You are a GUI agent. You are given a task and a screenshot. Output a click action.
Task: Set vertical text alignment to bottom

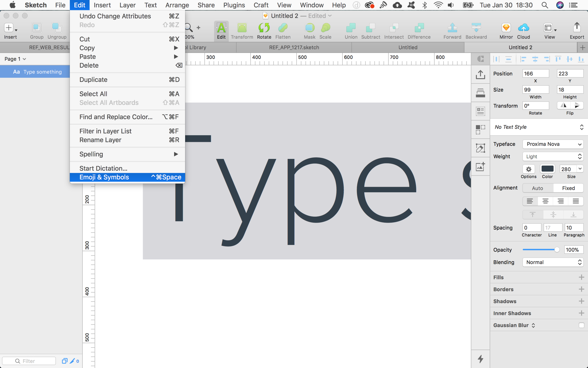573,214
